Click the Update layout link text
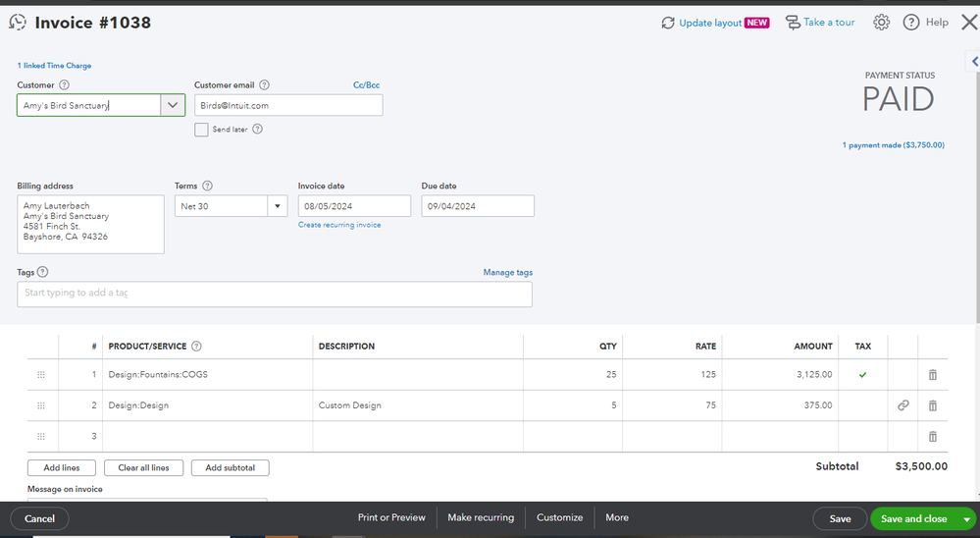The height and width of the screenshot is (538, 980). click(710, 24)
